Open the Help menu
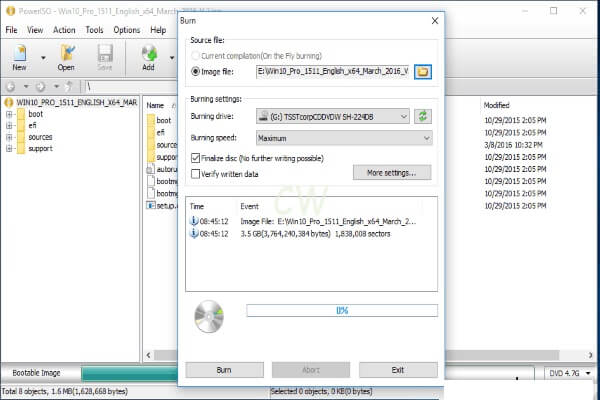Image resolution: width=600 pixels, height=400 pixels. click(158, 30)
